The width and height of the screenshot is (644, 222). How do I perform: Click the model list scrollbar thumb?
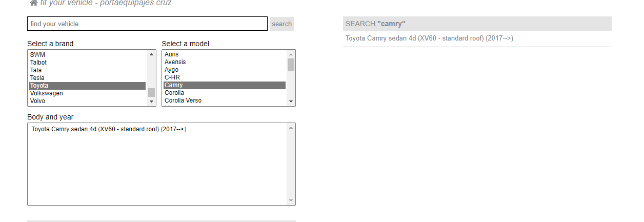[291, 65]
